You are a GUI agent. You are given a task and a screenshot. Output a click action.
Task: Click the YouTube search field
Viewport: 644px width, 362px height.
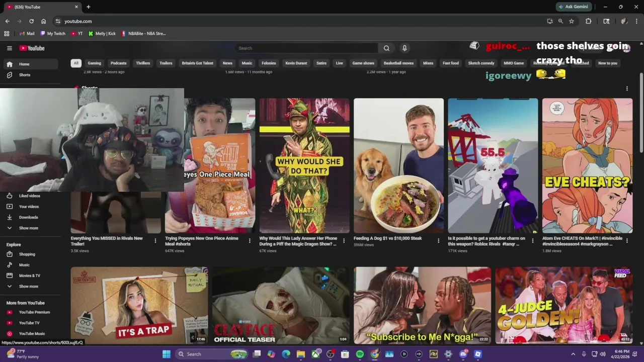click(x=306, y=48)
